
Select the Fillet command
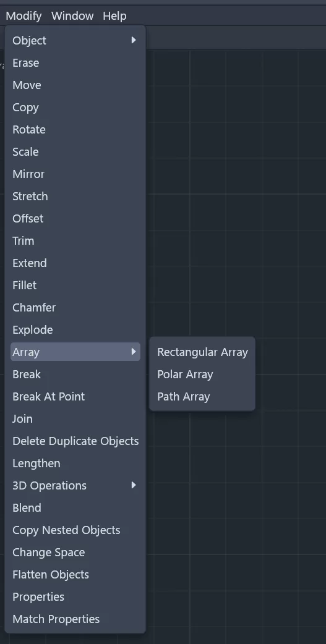click(75, 285)
